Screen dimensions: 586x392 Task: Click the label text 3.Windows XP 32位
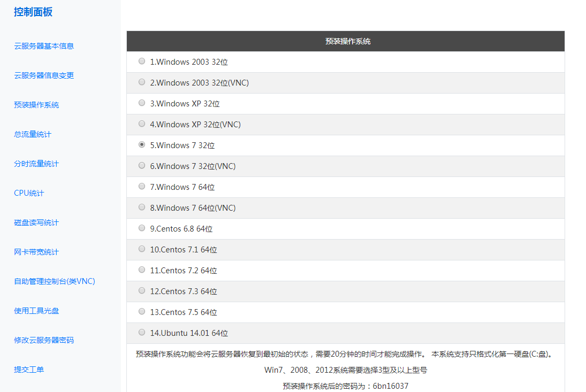[x=185, y=104]
